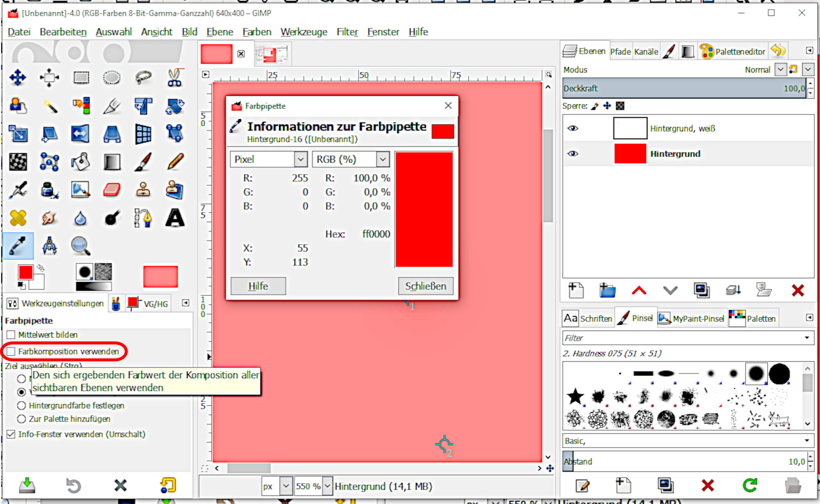
Task: Select the Text tool
Action: (x=175, y=218)
